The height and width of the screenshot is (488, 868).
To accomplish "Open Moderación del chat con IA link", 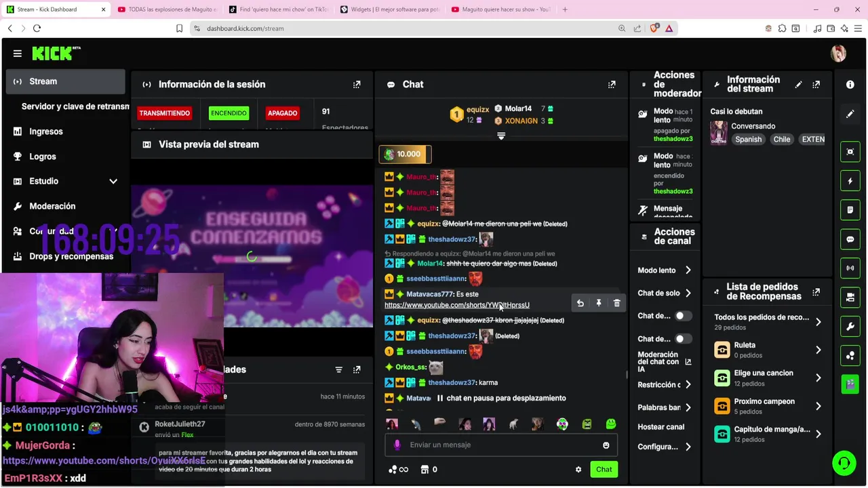I will (665, 362).
